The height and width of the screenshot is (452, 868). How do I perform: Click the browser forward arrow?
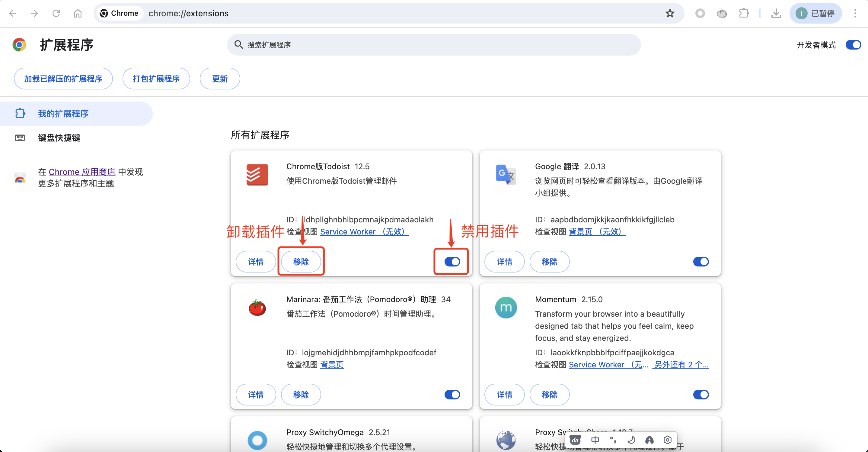pyautogui.click(x=34, y=14)
